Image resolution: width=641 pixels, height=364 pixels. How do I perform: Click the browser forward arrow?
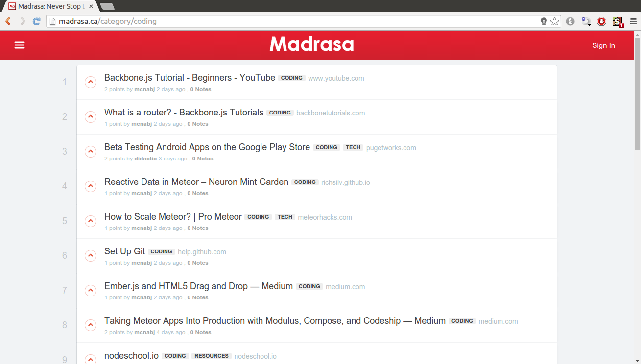(x=23, y=21)
